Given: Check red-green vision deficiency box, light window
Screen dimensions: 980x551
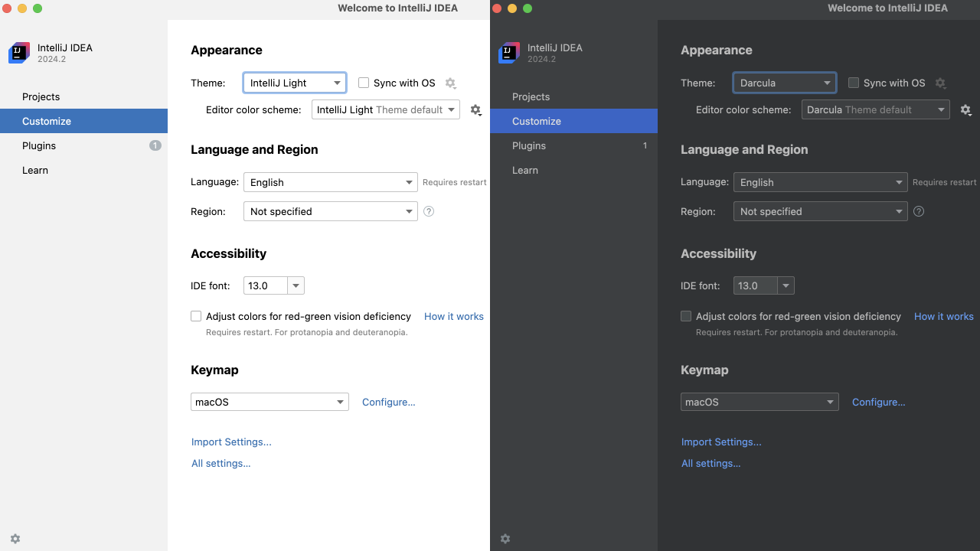Looking at the screenshot, I should point(196,316).
